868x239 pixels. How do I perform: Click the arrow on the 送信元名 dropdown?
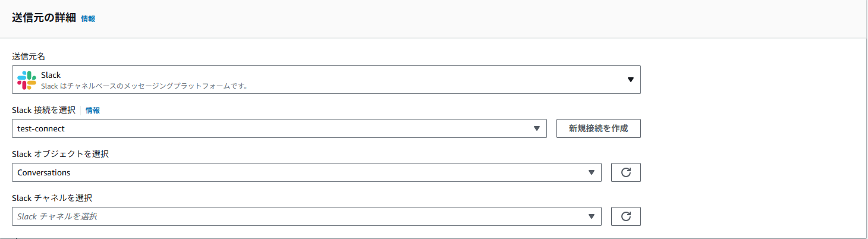click(631, 80)
